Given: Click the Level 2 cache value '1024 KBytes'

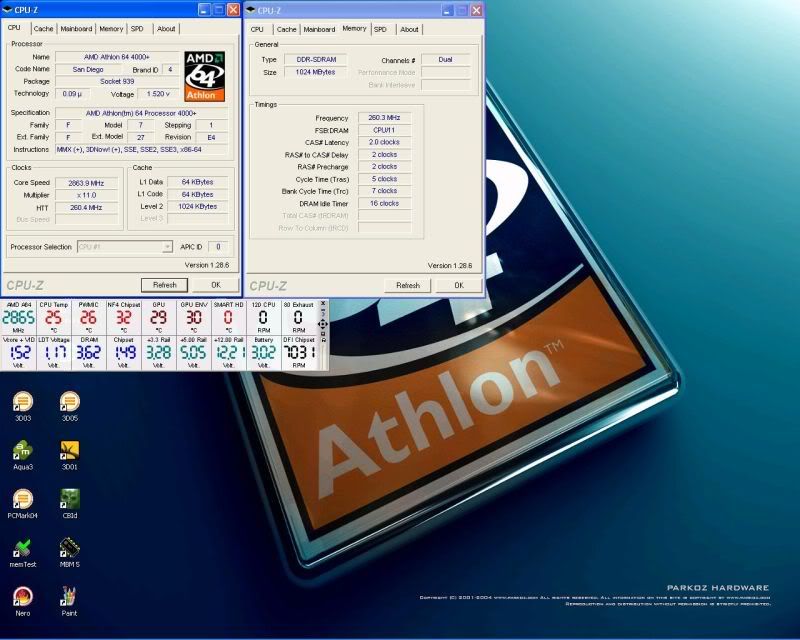Looking at the screenshot, I should pos(197,206).
